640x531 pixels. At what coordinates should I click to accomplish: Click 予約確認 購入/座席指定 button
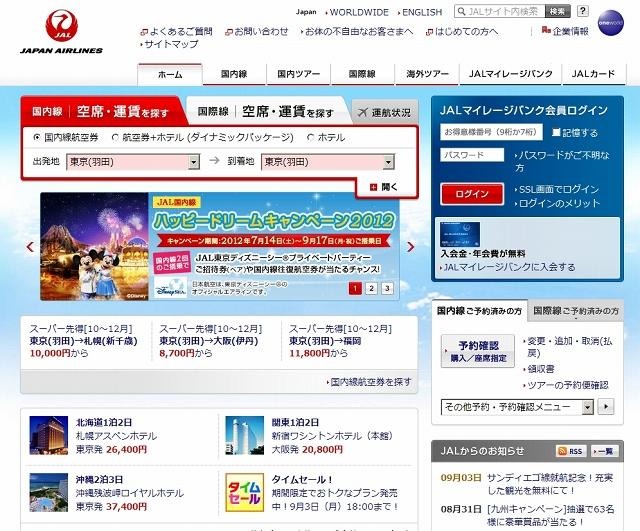pyautogui.click(x=478, y=351)
